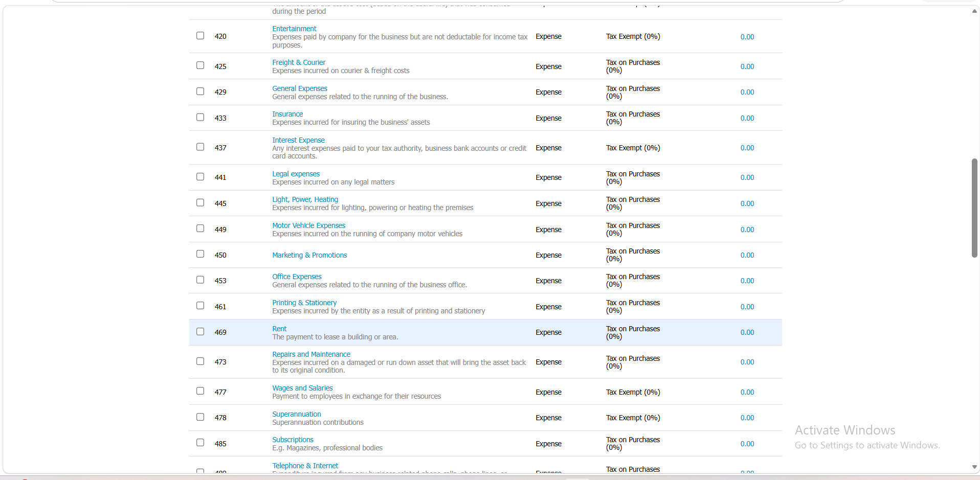Open the Subscriptions account link

pos(293,440)
